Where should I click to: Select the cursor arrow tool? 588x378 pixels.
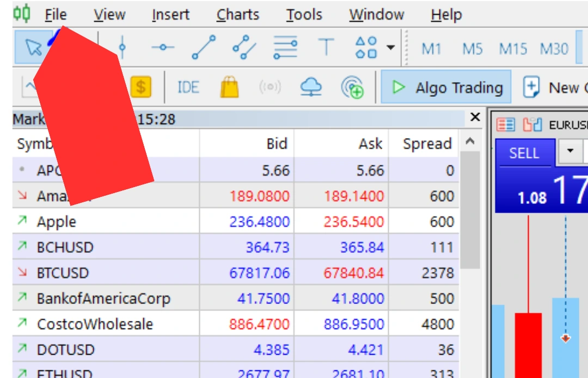tap(33, 48)
